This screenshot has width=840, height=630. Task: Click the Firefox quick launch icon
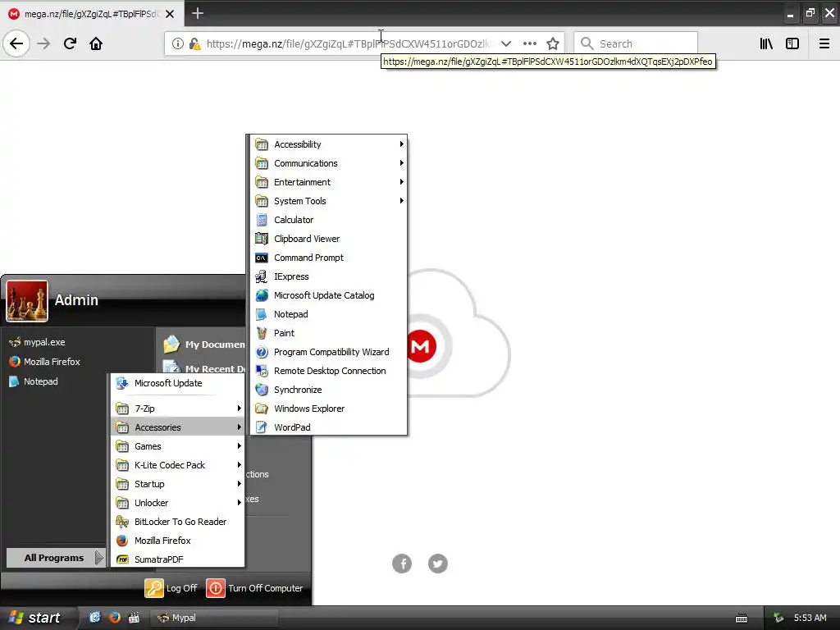click(x=114, y=618)
